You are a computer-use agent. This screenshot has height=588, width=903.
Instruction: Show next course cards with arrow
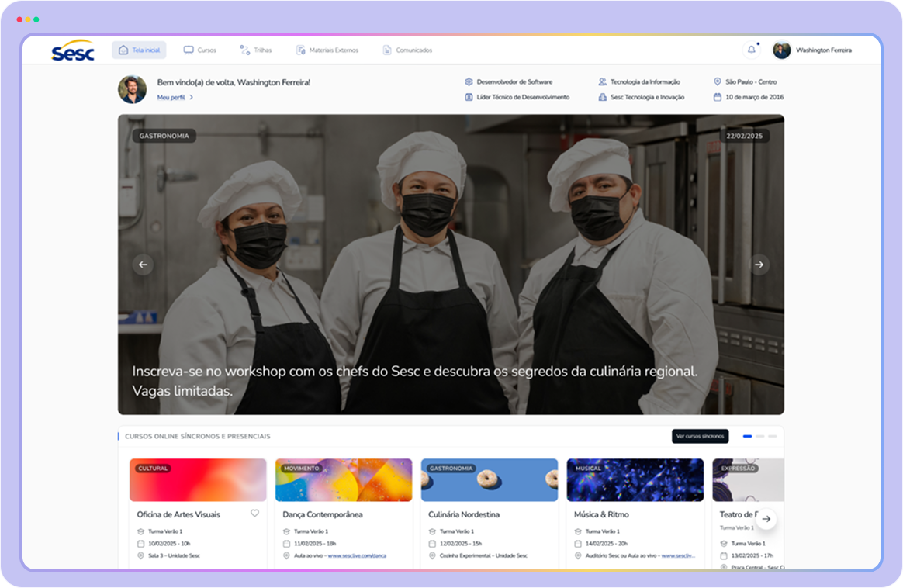(766, 518)
